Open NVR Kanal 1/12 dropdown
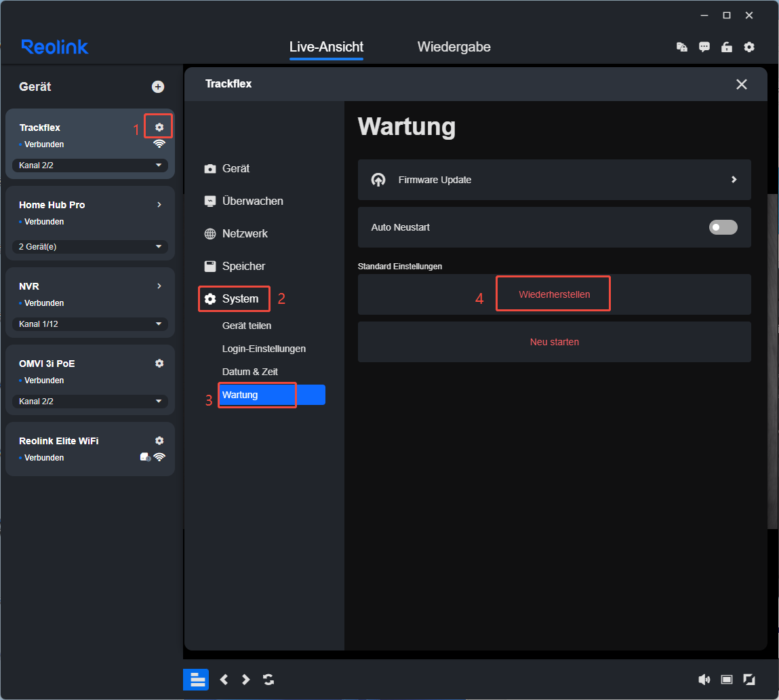 (x=90, y=324)
